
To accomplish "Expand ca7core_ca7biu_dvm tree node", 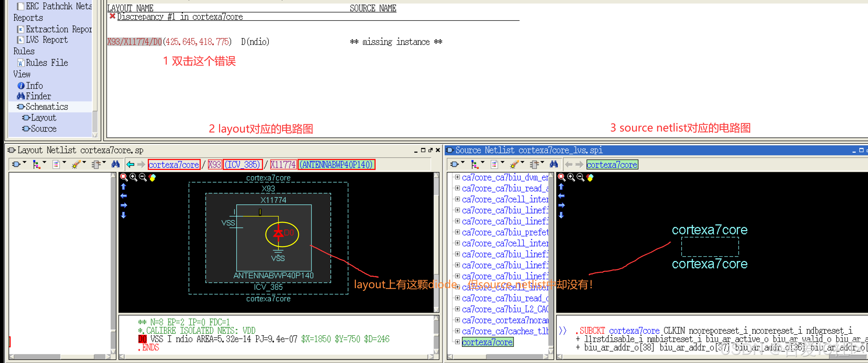I will pos(457,177).
